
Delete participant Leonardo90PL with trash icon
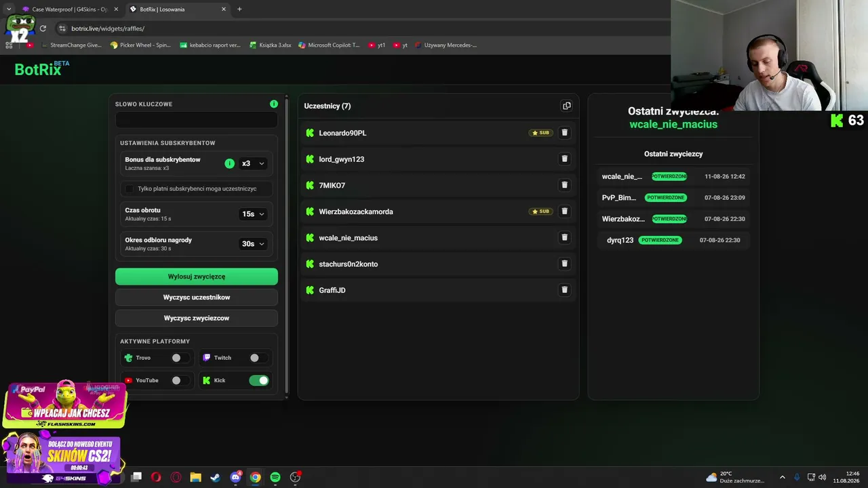[564, 133]
